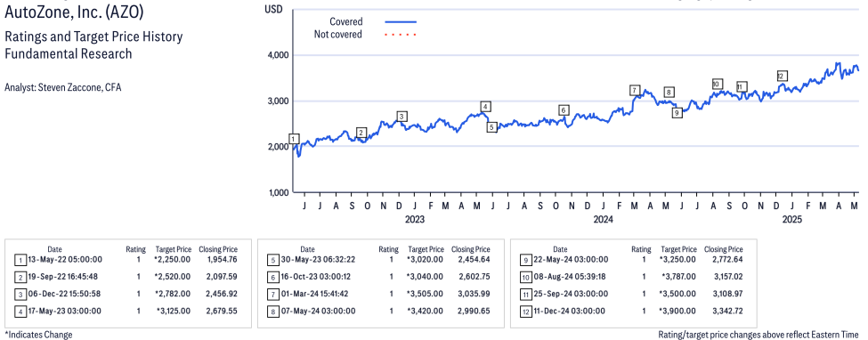Select chart marker 8 on the graph
This screenshot has height=340, width=868.
(669, 93)
